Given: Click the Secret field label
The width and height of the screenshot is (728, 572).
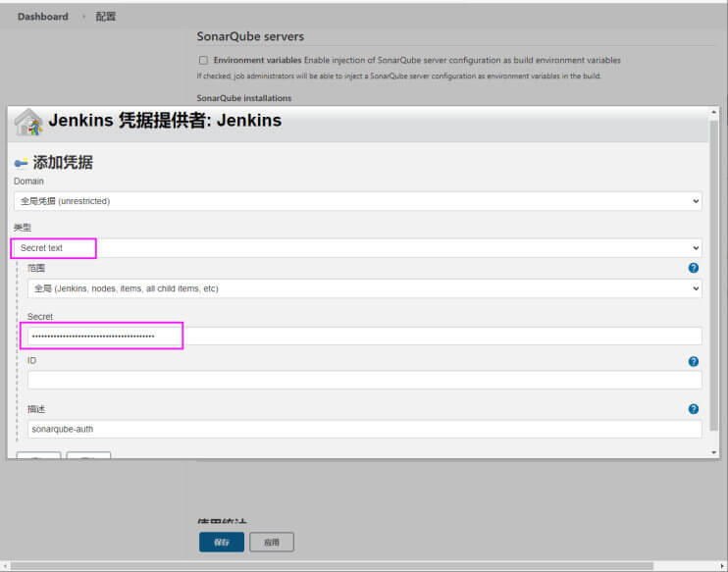Looking at the screenshot, I should tap(40, 317).
